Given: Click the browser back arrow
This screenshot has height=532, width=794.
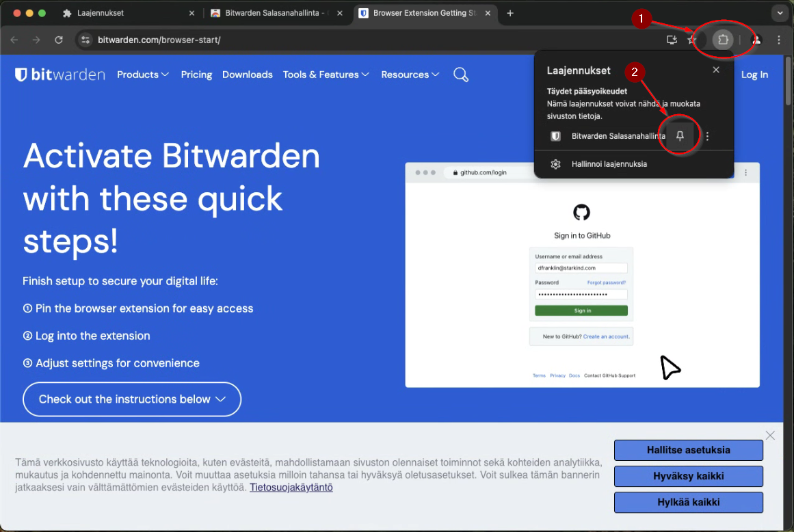Looking at the screenshot, I should click(14, 40).
